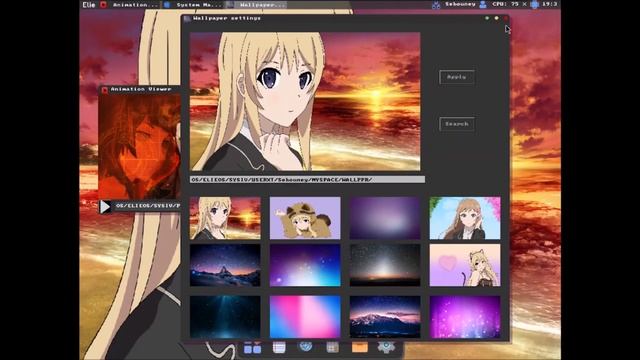Screen dimensions: 640x360
Task: Open the blue two-window icon in dock
Action: 252,348
